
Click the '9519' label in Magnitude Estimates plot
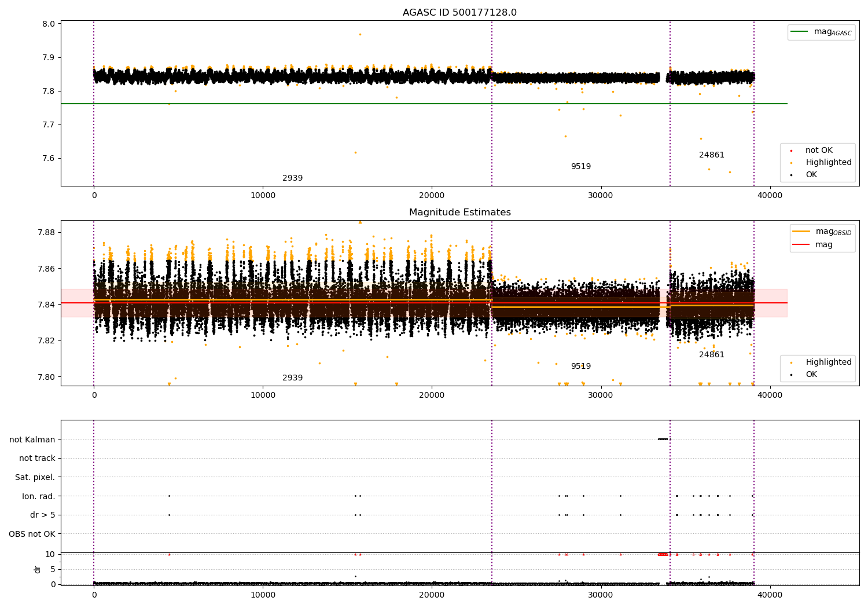(581, 367)
